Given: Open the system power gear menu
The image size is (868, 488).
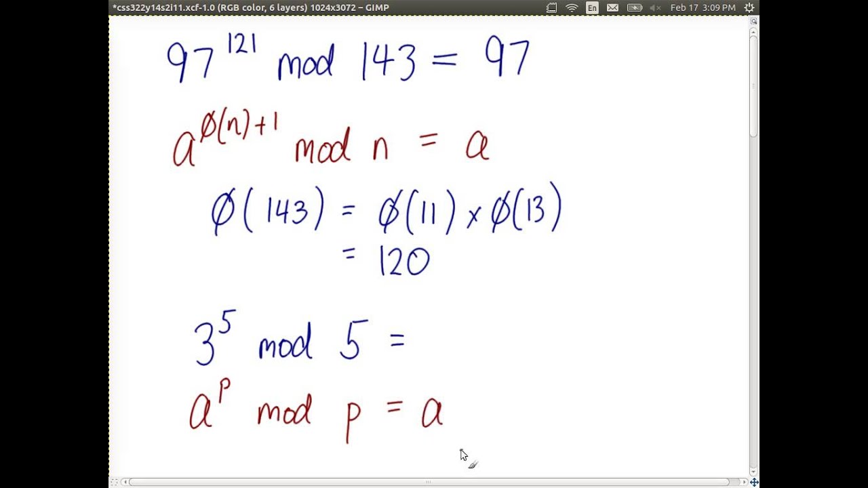Looking at the screenshot, I should pos(749,7).
